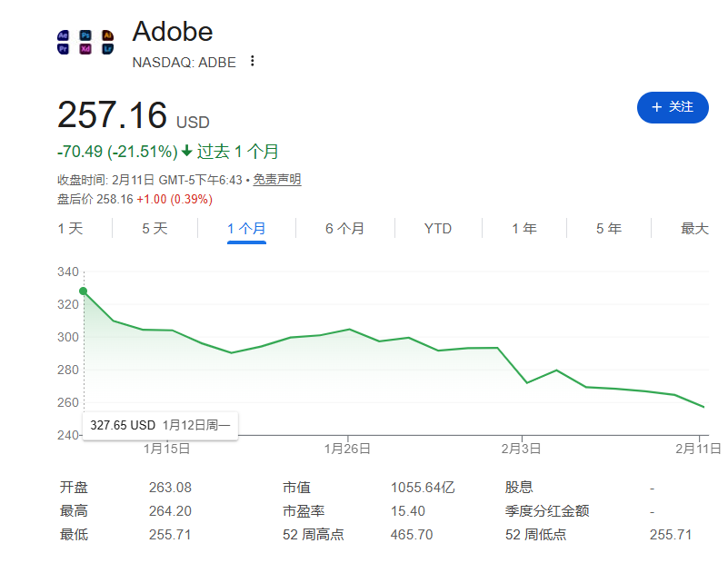Switch to the 最大 range tab
The height and width of the screenshot is (563, 728).
694,229
